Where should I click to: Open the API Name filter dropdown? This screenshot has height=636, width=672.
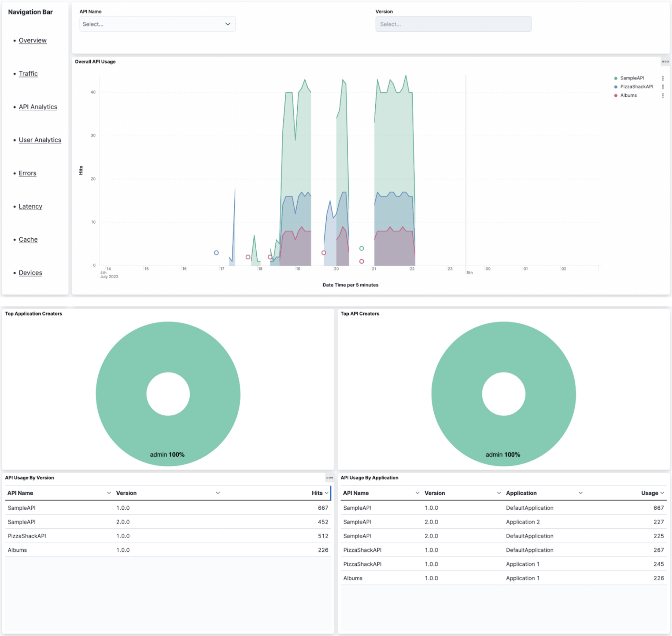tap(157, 24)
